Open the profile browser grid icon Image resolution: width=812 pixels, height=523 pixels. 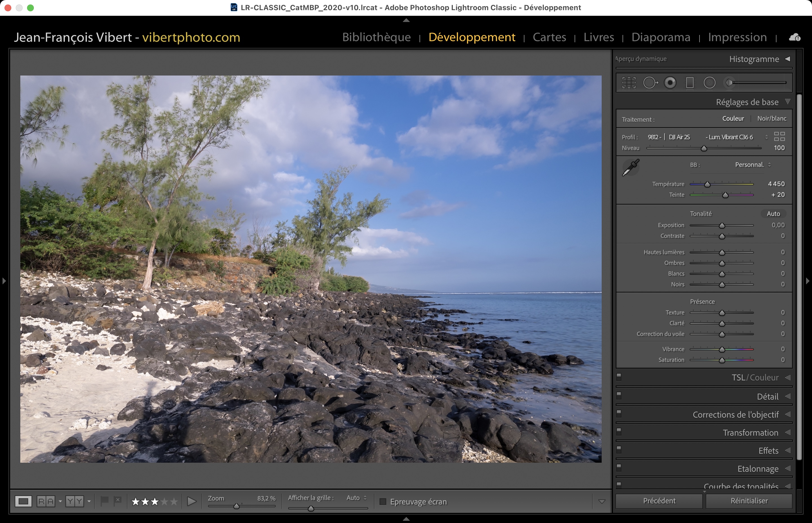click(779, 136)
